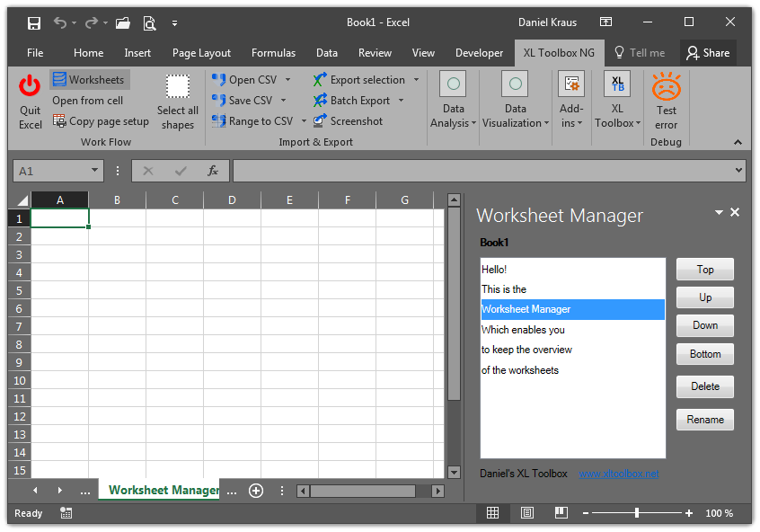Click the Bottom button

[x=704, y=354]
